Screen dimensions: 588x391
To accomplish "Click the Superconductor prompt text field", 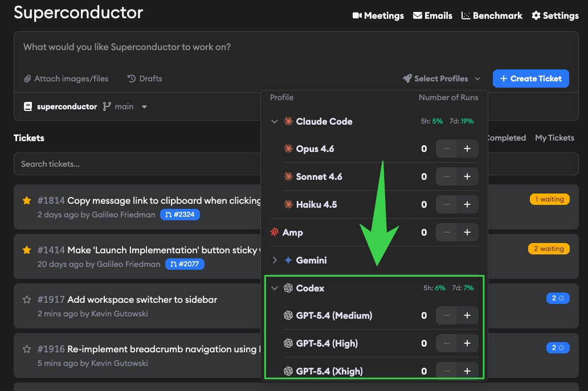I will 296,47.
